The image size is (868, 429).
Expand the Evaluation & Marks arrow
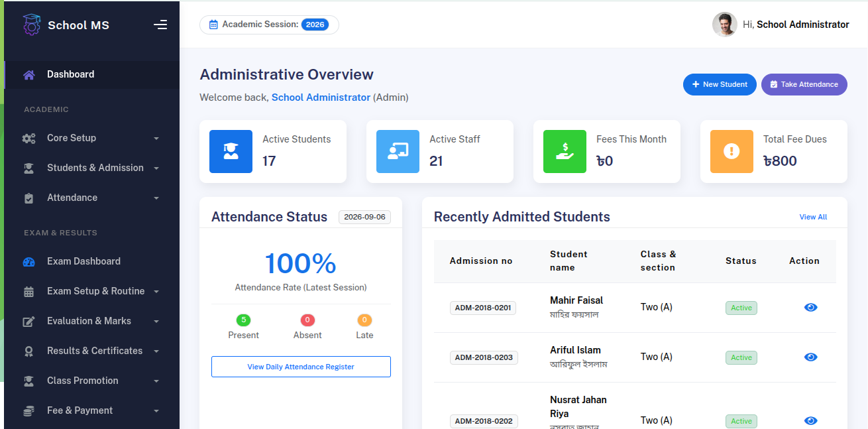pos(156,322)
